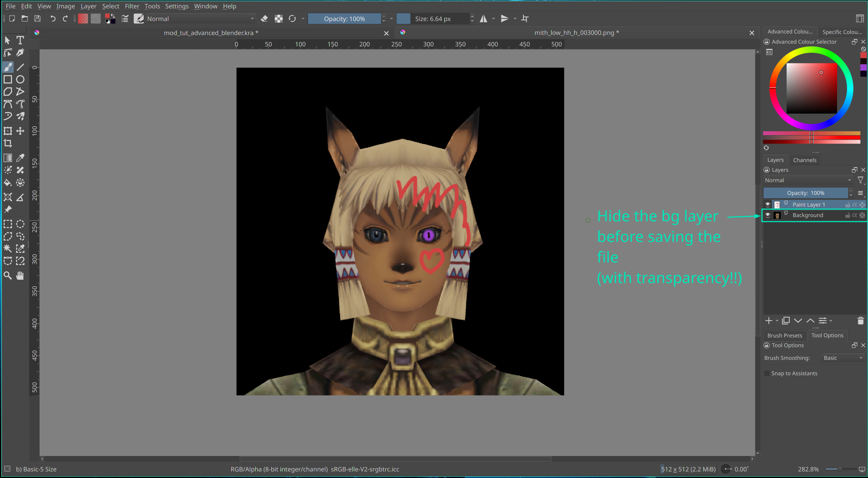The image size is (868, 478).
Task: Redo the last undone action
Action: point(65,18)
